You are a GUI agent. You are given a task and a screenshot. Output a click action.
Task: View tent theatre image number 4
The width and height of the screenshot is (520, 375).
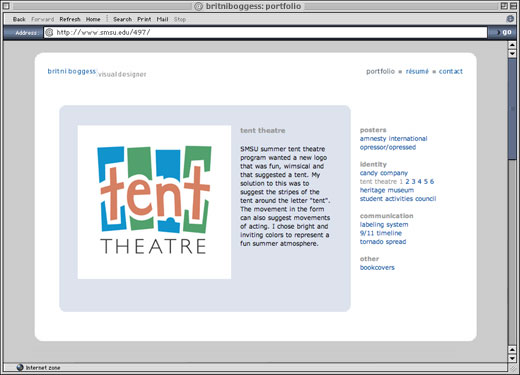[419, 181]
